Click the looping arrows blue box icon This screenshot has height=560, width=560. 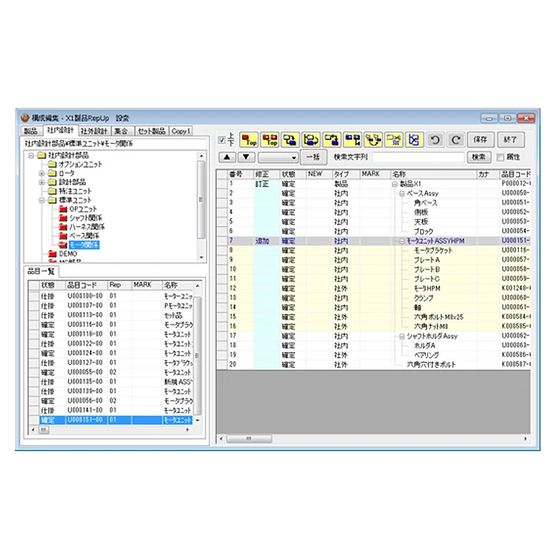[x=311, y=140]
